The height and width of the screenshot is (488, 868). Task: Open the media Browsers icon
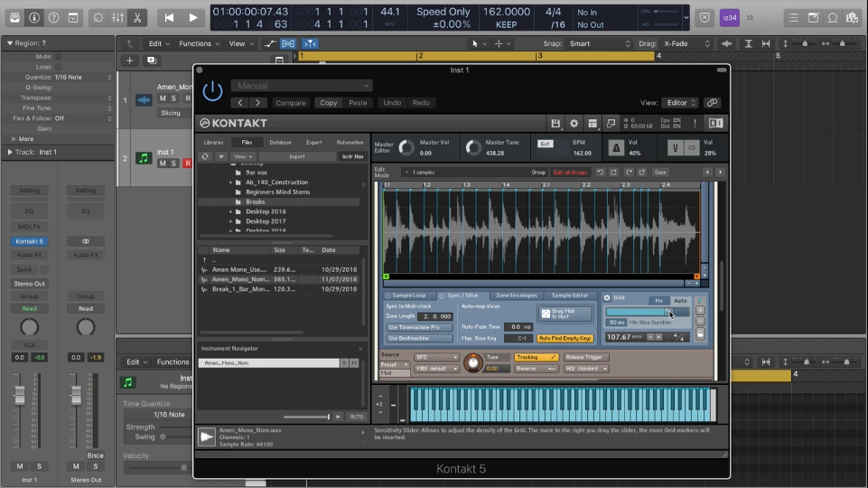tap(853, 18)
